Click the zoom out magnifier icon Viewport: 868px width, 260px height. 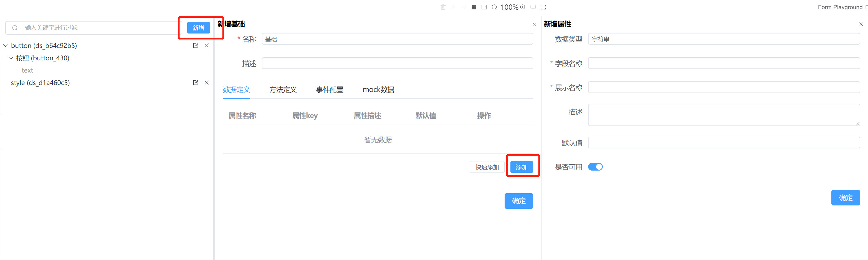494,7
